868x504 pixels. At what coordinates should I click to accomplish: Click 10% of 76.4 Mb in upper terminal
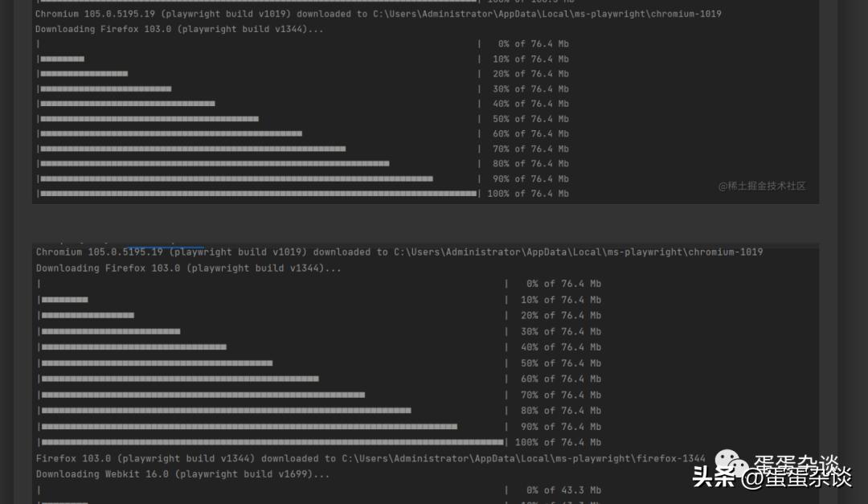click(x=530, y=59)
